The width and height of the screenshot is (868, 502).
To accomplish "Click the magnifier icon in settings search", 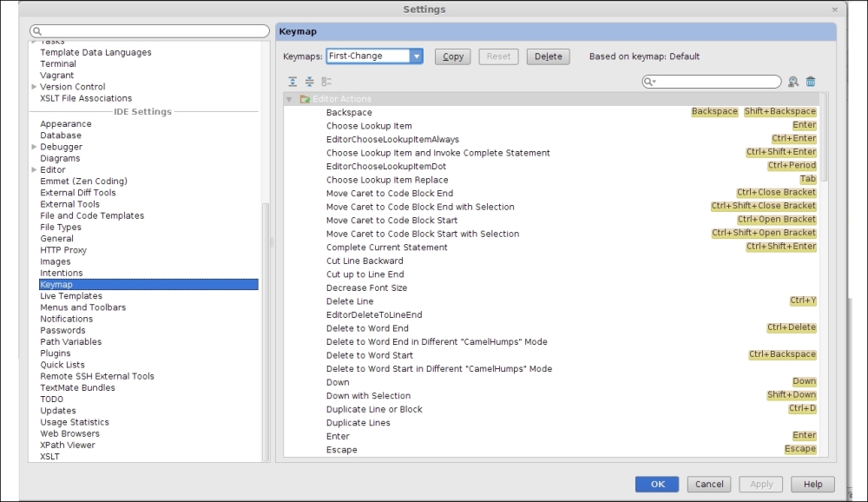I will pyautogui.click(x=37, y=31).
